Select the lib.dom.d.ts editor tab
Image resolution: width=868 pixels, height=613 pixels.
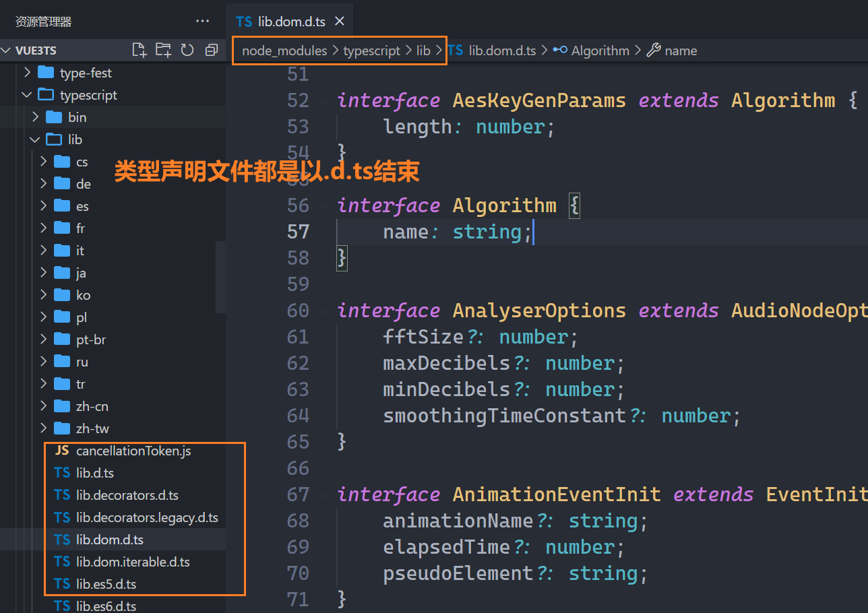coord(283,22)
